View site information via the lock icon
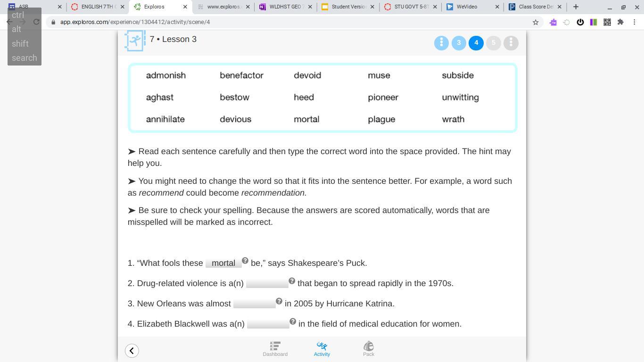This screenshot has height=362, width=644. pyautogui.click(x=53, y=22)
